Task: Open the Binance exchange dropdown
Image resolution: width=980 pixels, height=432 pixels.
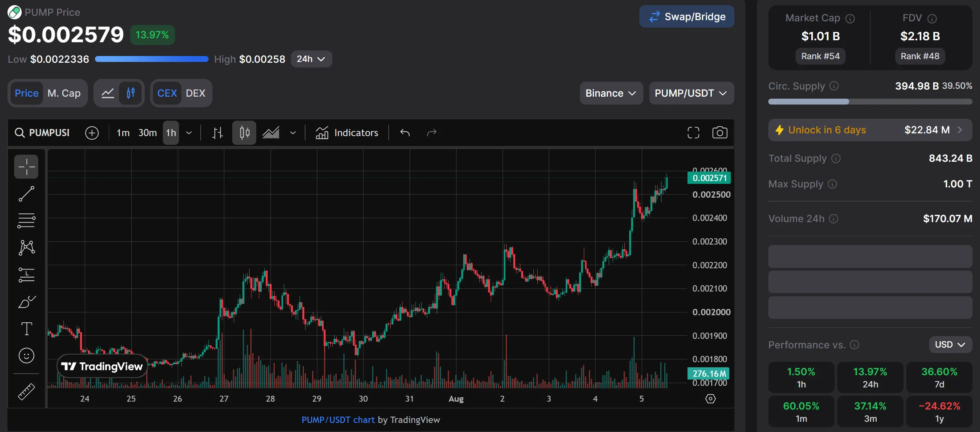Action: pyautogui.click(x=611, y=93)
